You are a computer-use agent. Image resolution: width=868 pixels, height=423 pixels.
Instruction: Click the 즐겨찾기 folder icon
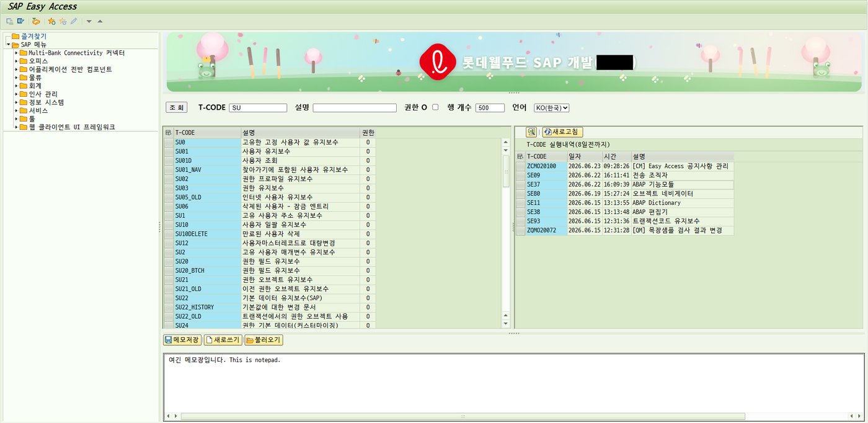[15, 37]
